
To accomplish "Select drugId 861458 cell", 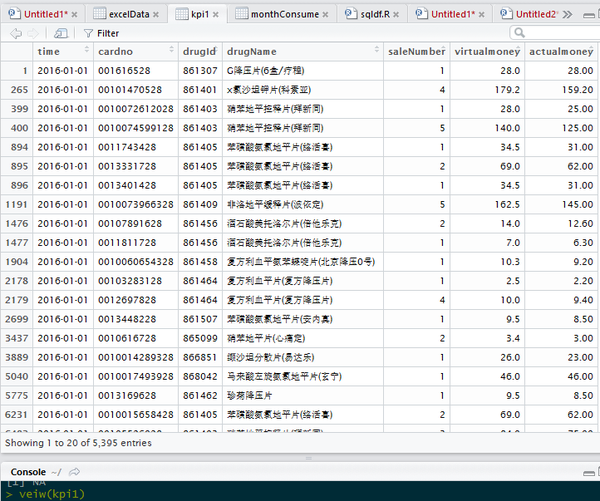I will point(200,262).
